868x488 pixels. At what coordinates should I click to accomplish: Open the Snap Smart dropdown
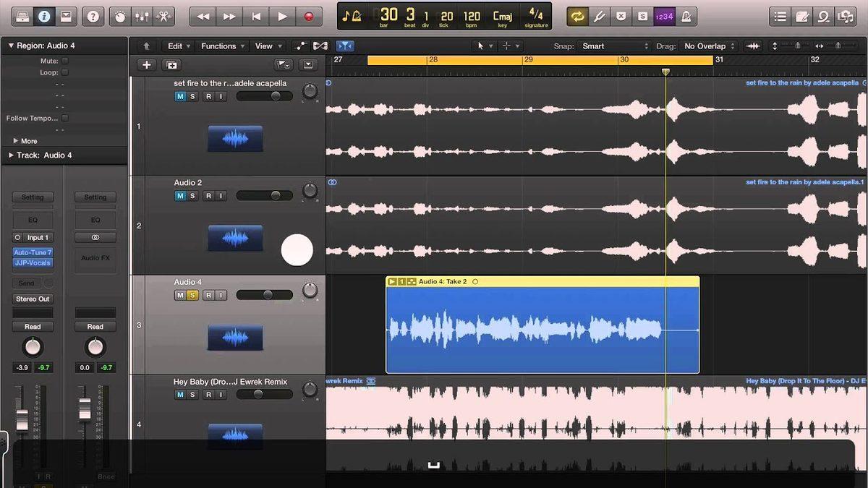pyautogui.click(x=605, y=46)
